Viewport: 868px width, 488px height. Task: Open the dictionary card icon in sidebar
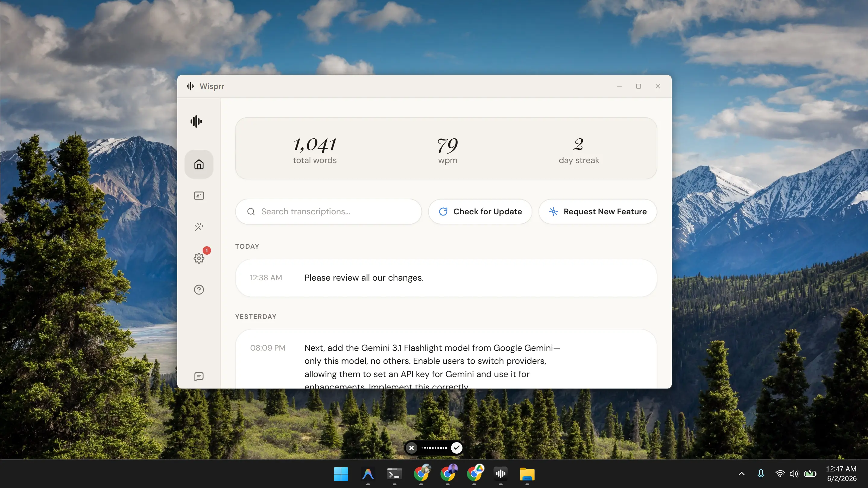point(199,196)
